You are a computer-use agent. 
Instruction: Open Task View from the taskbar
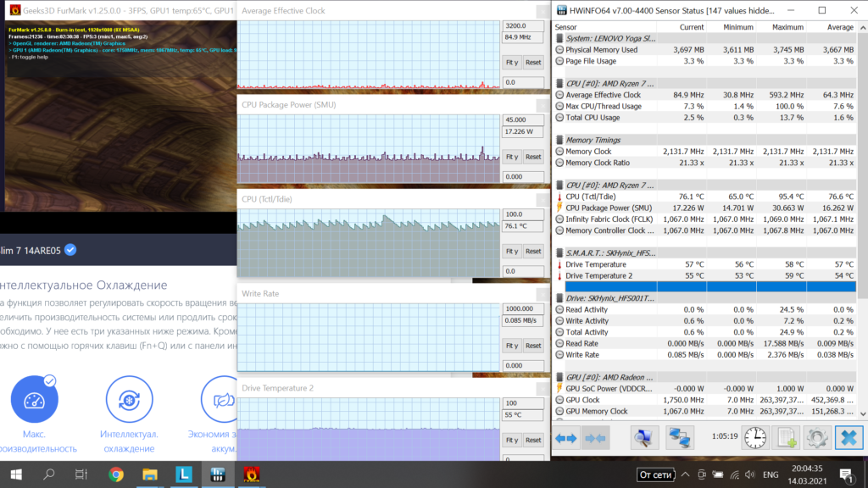coord(81,474)
